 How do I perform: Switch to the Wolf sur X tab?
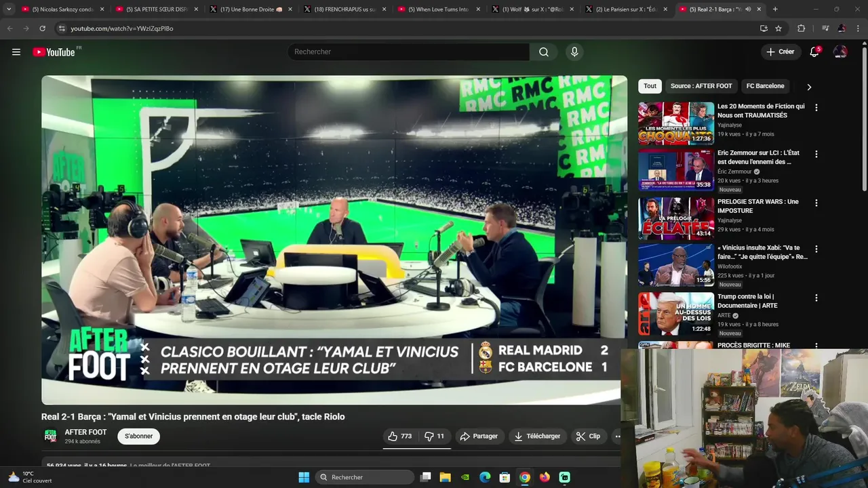pos(532,9)
